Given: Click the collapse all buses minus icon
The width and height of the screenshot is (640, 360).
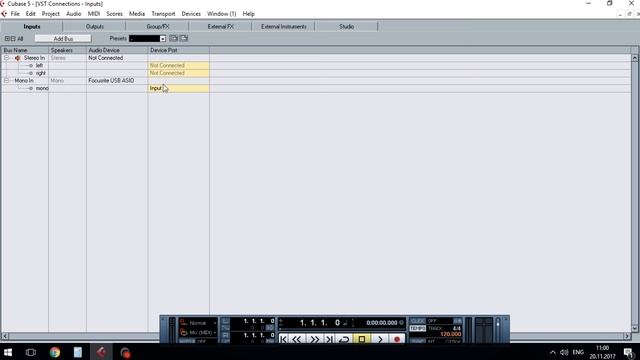Looking at the screenshot, I should point(13,39).
